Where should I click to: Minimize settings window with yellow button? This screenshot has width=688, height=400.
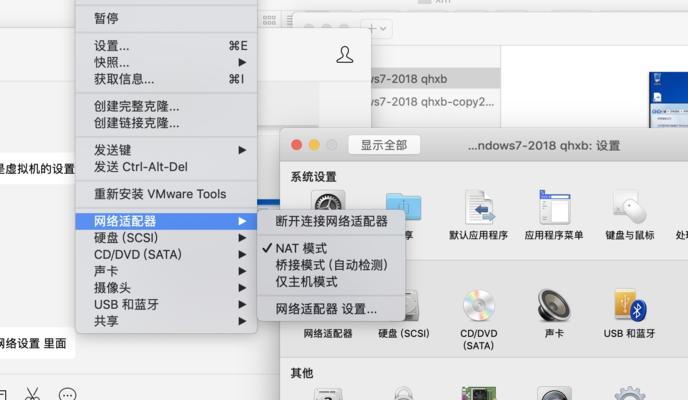click(314, 145)
